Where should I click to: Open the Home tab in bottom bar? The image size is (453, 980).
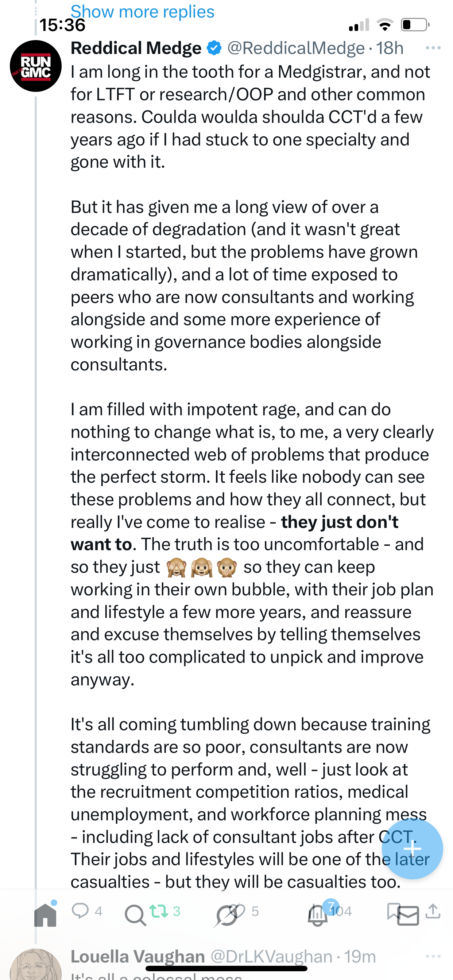[x=45, y=915]
